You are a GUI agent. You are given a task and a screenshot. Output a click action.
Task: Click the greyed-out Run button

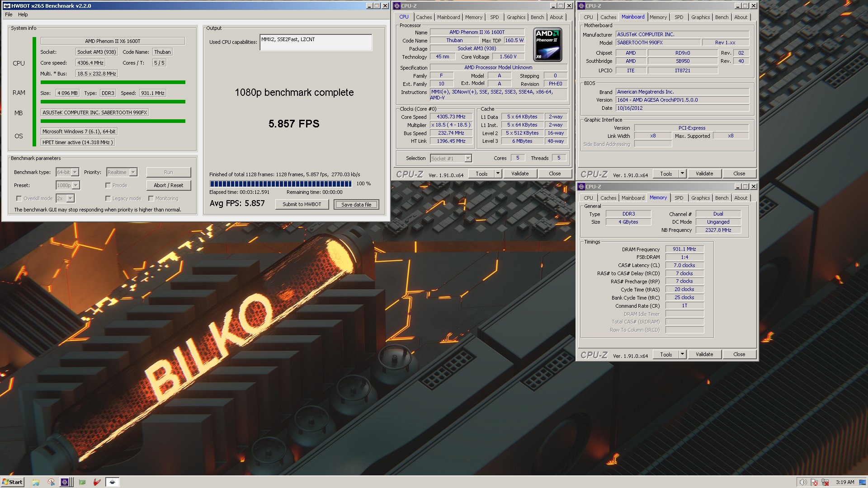[169, 172]
